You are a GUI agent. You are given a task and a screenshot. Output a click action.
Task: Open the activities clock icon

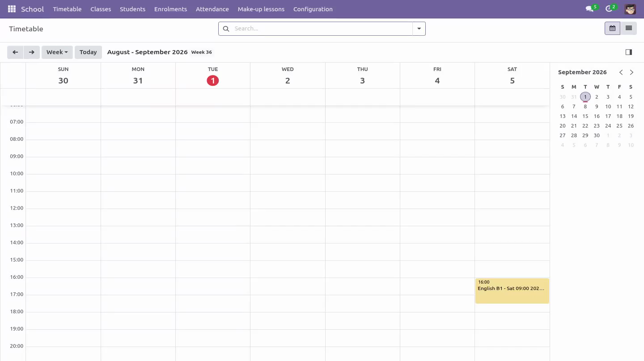click(609, 9)
